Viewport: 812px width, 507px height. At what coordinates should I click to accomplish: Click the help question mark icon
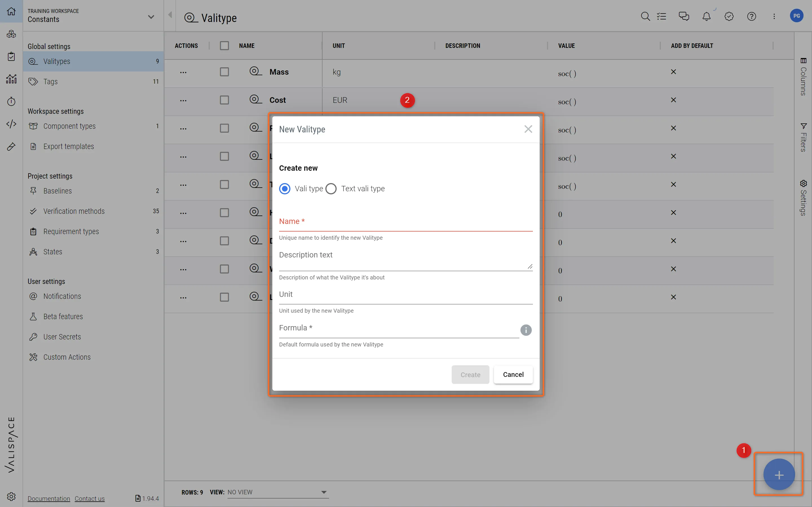751,16
